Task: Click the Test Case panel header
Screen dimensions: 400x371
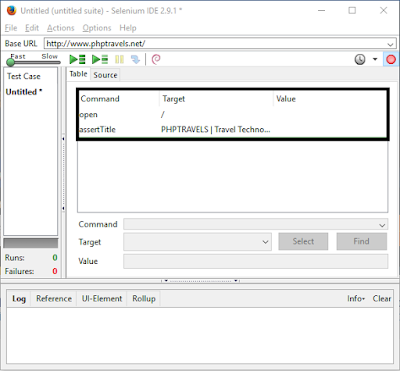Action: click(24, 76)
